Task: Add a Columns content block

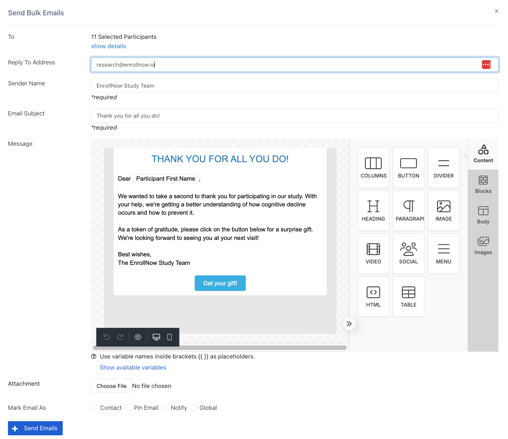Action: [x=373, y=168]
